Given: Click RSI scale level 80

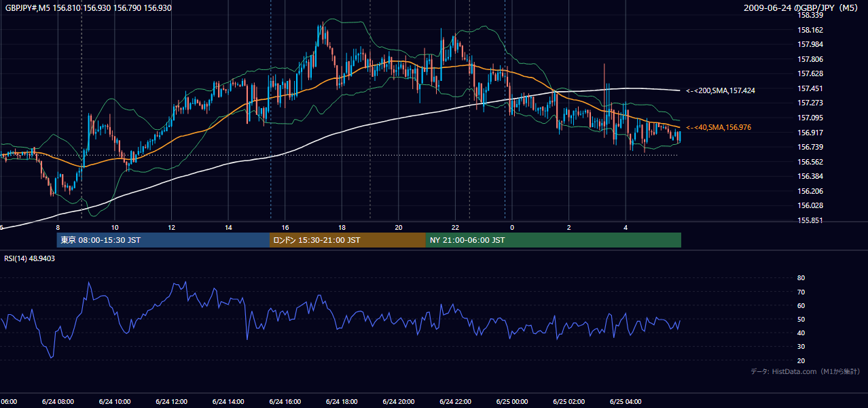Looking at the screenshot, I should coord(801,278).
